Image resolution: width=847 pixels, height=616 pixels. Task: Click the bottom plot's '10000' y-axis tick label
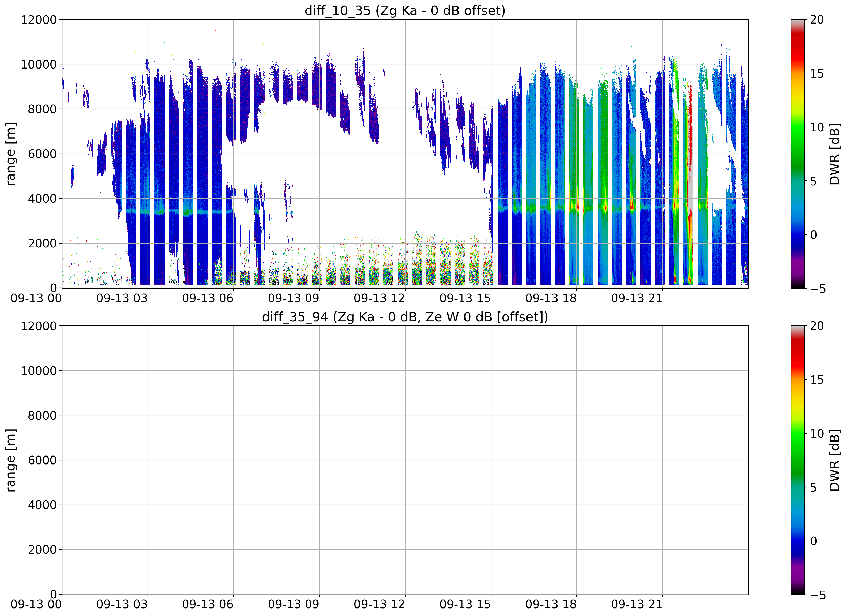coord(39,371)
